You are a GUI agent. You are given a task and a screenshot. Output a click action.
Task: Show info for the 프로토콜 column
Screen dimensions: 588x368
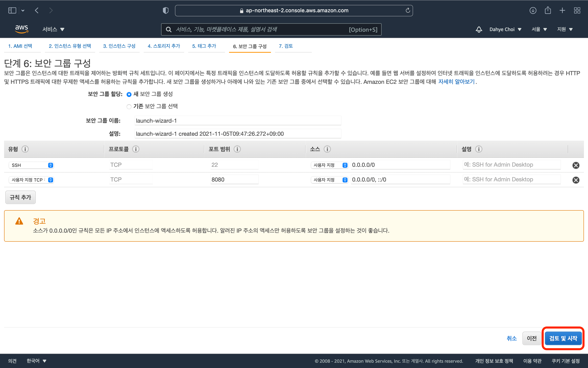[136, 149]
